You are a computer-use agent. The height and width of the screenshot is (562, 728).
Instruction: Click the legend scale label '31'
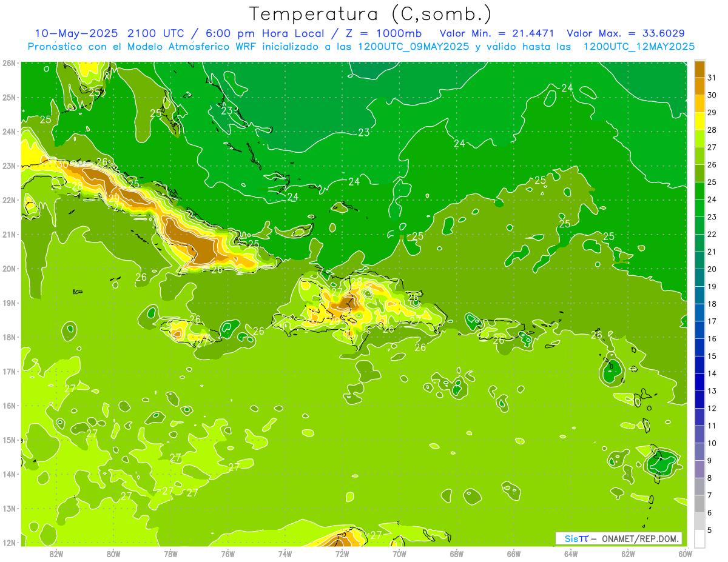712,77
